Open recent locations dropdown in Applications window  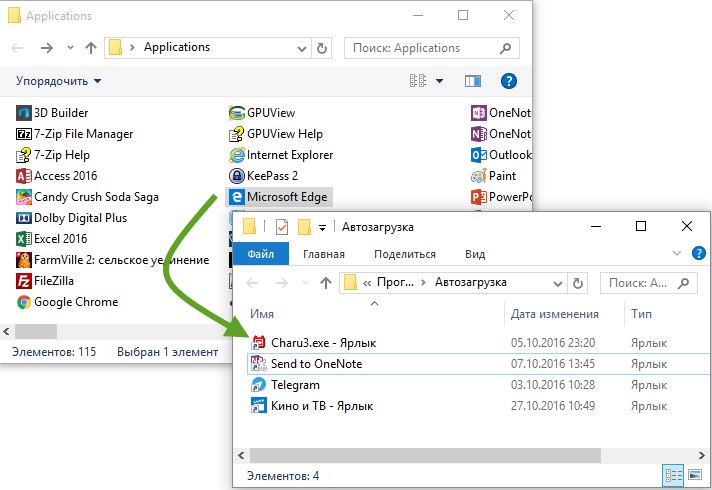[70, 47]
